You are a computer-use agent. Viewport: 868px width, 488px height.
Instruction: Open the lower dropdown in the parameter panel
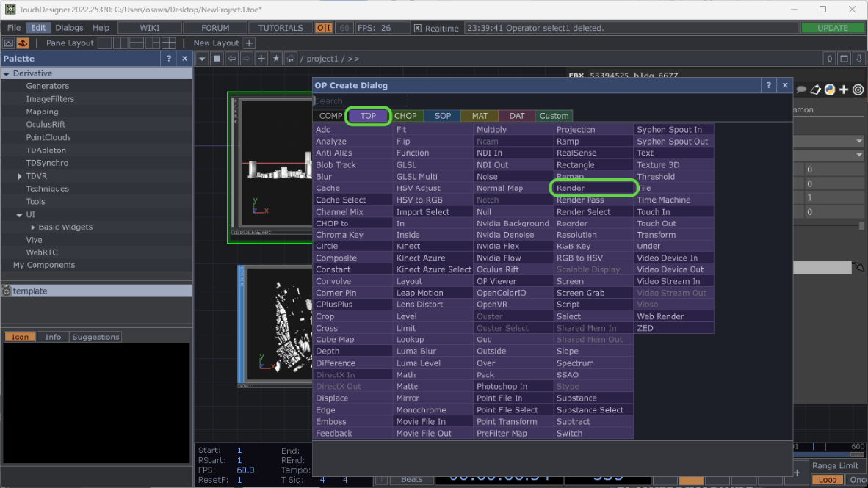[x=859, y=155]
